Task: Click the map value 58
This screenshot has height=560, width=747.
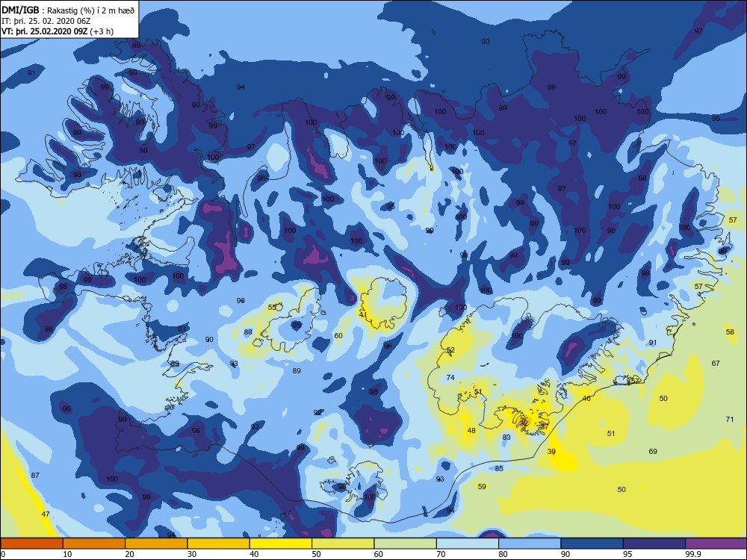Action: click(730, 332)
